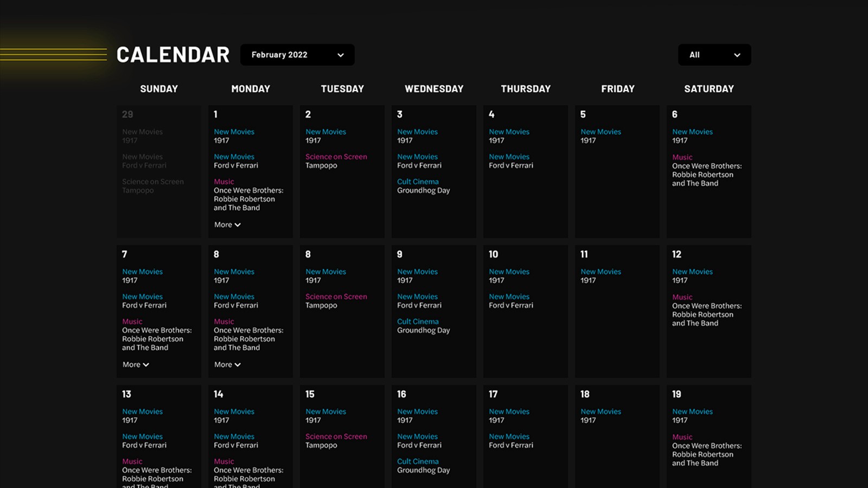
Task: Open Once Were Brothers on Saturday the 12th
Action: tap(707, 314)
